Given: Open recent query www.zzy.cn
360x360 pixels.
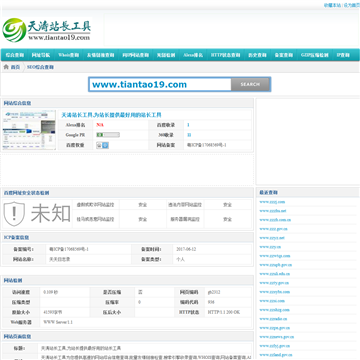Looking at the screenshot, I should coord(270,247).
